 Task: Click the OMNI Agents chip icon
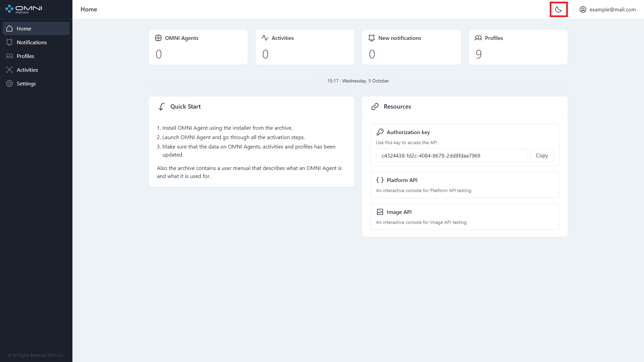click(x=158, y=38)
